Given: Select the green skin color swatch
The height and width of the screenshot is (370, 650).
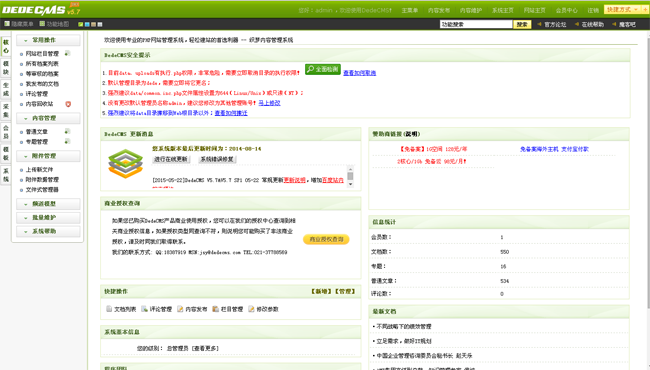Looking at the screenshot, I should pos(80,24).
